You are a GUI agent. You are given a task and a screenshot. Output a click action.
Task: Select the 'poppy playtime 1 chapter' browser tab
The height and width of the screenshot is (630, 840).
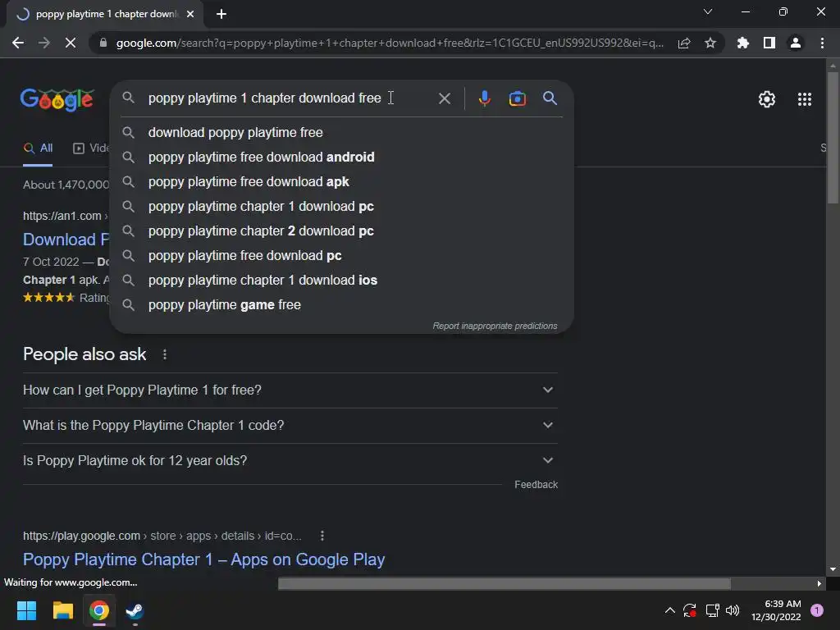tap(105, 14)
